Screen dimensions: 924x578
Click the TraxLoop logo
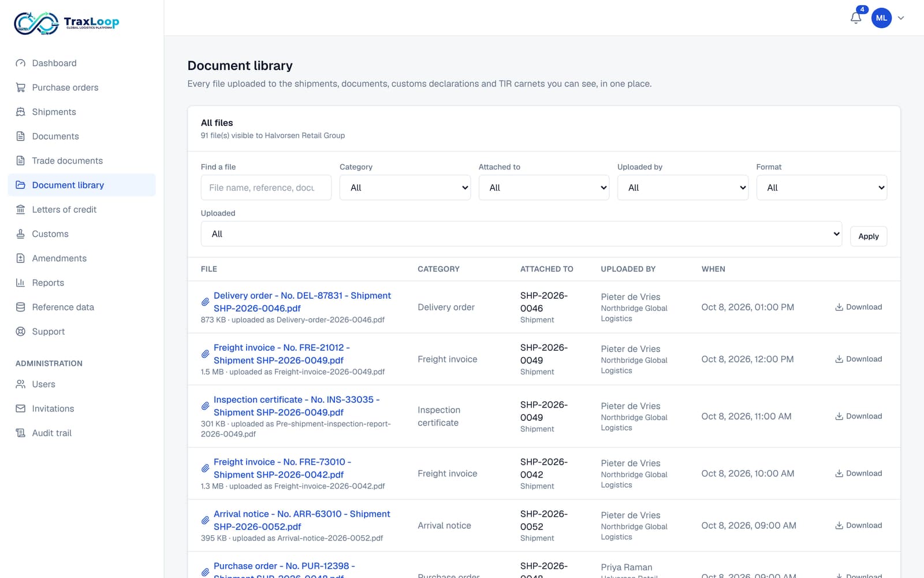66,23
